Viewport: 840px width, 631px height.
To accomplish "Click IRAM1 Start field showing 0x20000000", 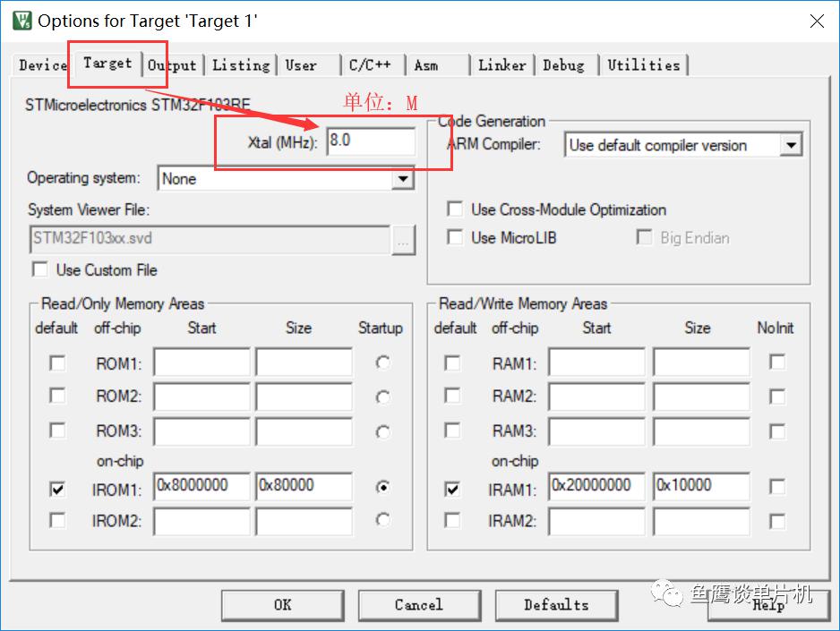I will (x=596, y=486).
